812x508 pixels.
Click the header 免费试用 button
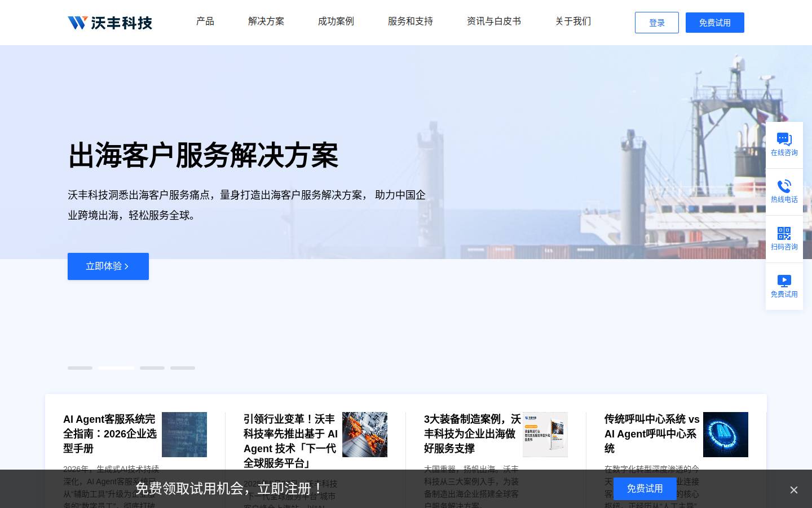coord(715,23)
